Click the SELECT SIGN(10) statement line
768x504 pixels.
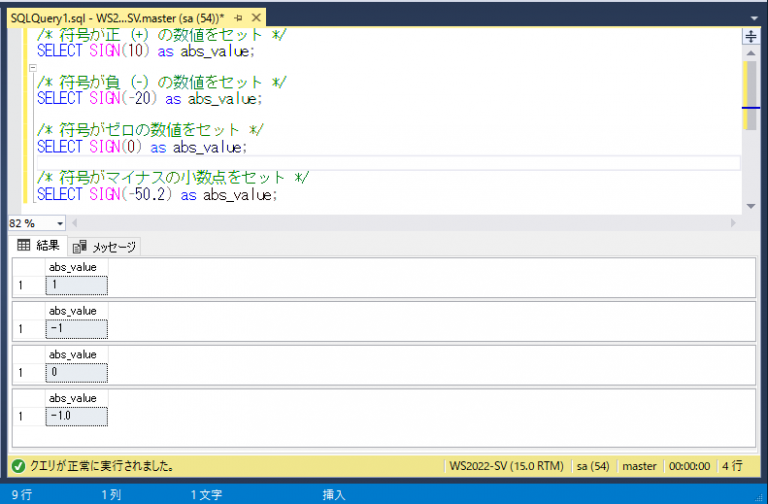coord(146,51)
